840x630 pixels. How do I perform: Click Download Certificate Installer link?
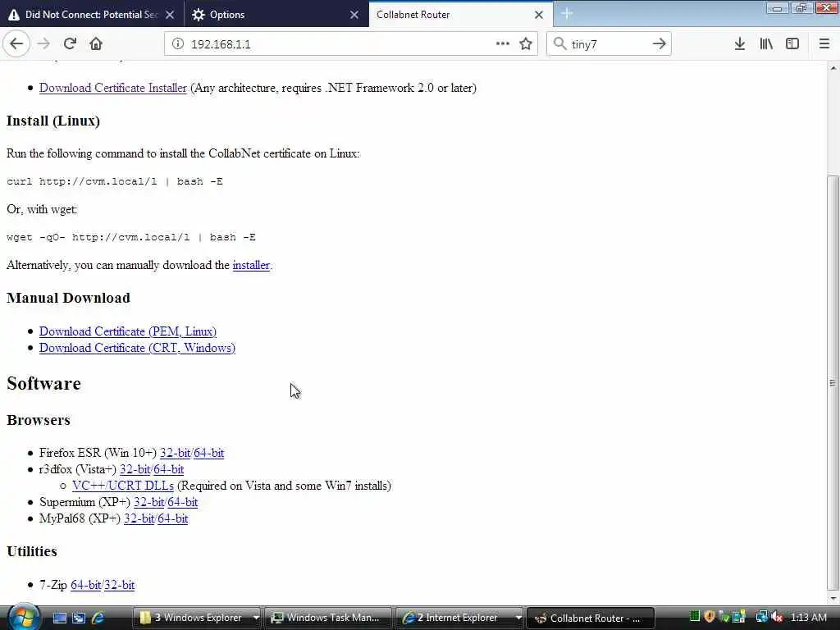[x=113, y=88]
